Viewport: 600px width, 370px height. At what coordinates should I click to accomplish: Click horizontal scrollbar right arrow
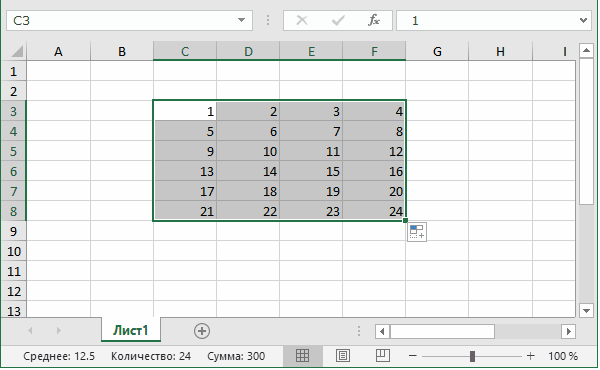tap(569, 331)
